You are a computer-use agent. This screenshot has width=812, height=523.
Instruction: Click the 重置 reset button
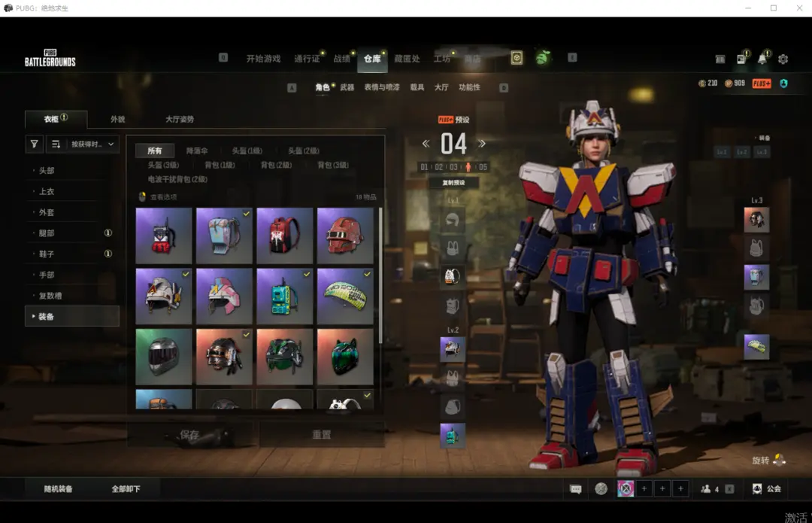322,434
